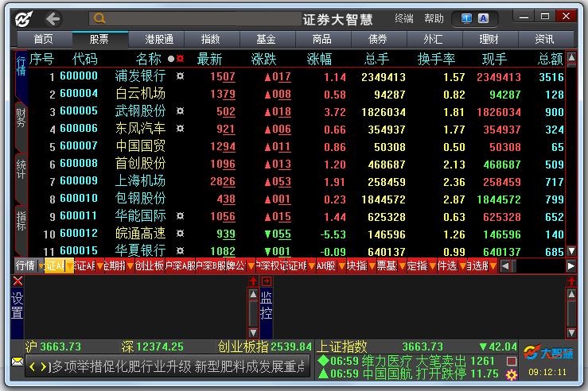This screenshot has height=391, width=588.
Task: Close the 设置 panel with red X
Action: tap(18, 281)
